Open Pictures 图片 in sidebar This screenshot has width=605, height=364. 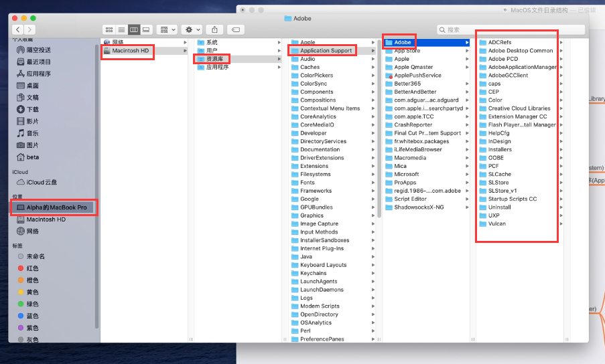27,145
